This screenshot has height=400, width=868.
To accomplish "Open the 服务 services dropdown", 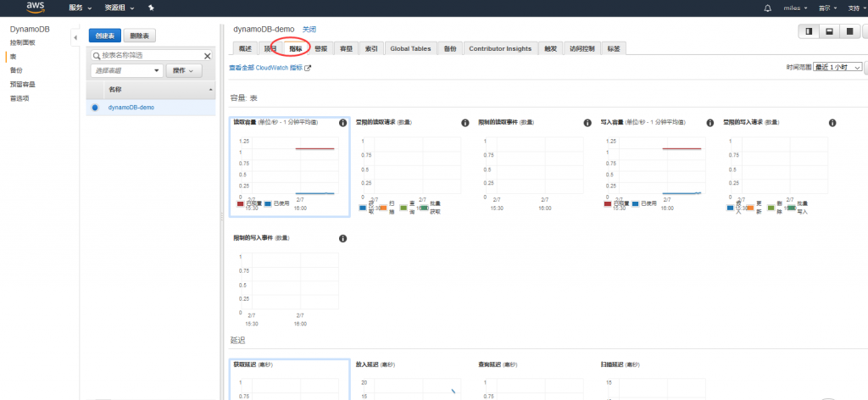I will 81,8.
